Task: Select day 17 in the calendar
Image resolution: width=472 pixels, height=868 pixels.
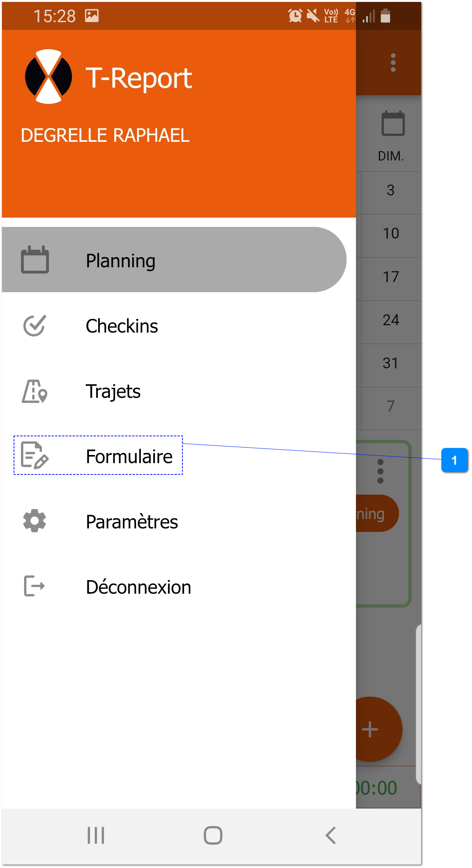Action: [x=391, y=277]
